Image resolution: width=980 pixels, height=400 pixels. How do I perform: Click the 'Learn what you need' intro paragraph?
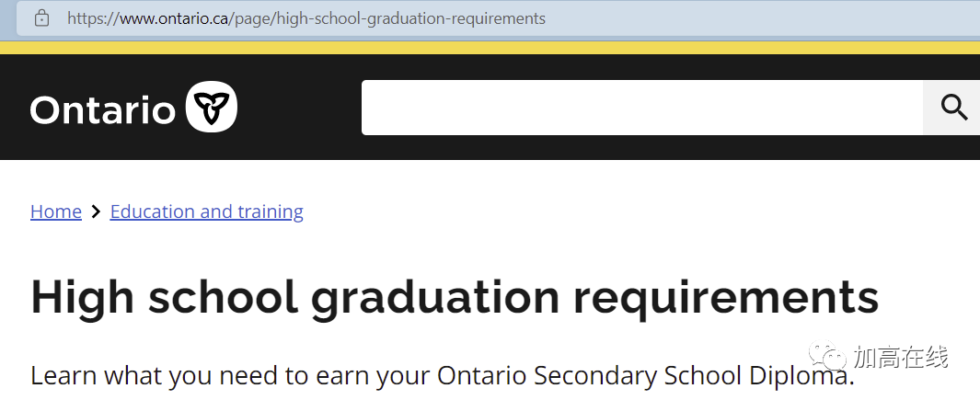pyautogui.click(x=443, y=376)
